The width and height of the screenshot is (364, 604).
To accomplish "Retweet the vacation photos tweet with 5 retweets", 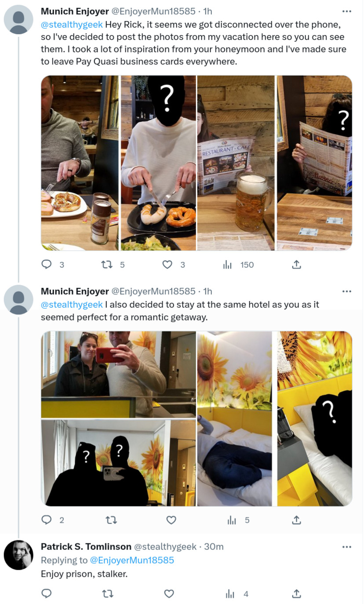I will [x=107, y=264].
